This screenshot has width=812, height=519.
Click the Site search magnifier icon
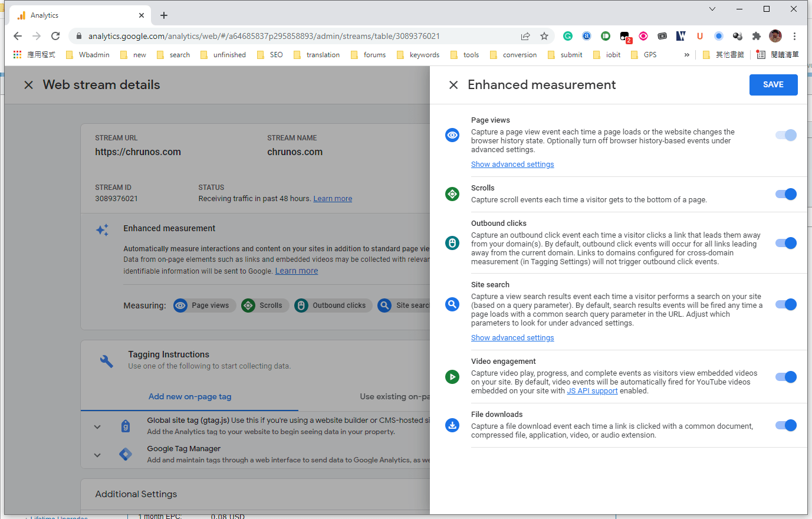click(452, 304)
